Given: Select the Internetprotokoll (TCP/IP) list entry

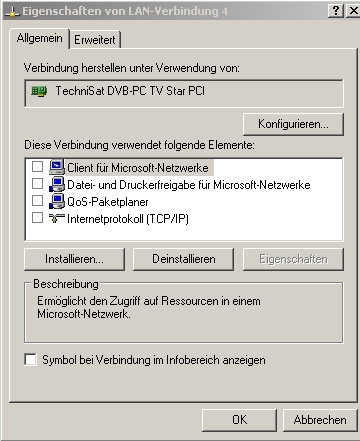Looking at the screenshot, I should [x=128, y=219].
